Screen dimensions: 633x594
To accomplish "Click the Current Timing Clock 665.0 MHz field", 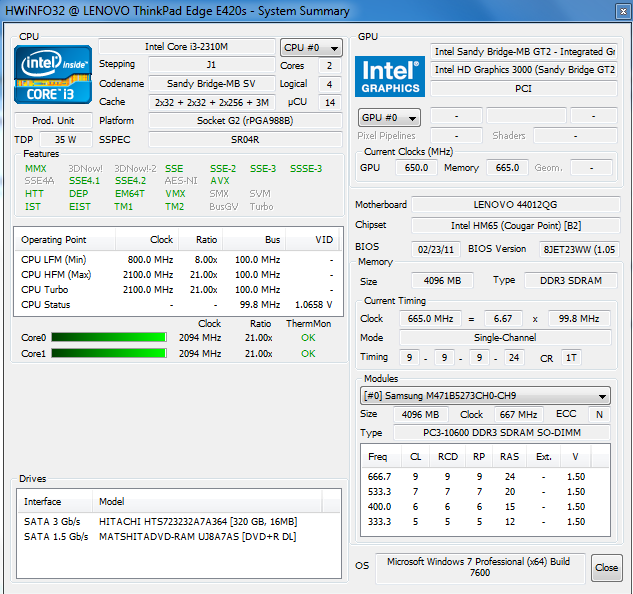I will click(430, 318).
